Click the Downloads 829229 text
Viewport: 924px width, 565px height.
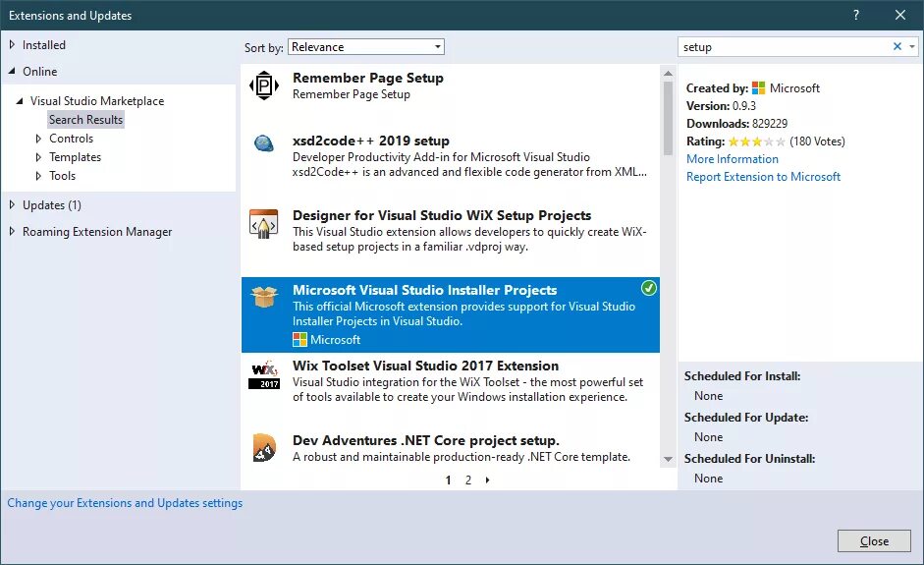[736, 124]
